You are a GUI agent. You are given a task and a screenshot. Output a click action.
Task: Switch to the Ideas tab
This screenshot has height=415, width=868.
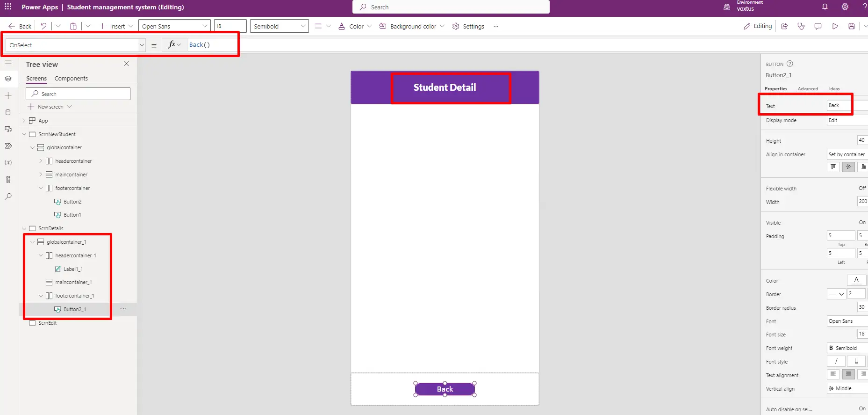pos(834,89)
